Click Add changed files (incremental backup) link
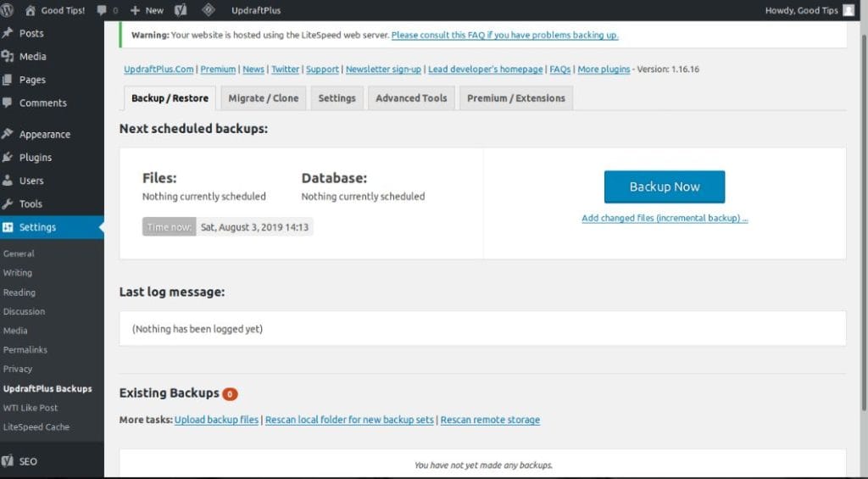 (x=665, y=218)
